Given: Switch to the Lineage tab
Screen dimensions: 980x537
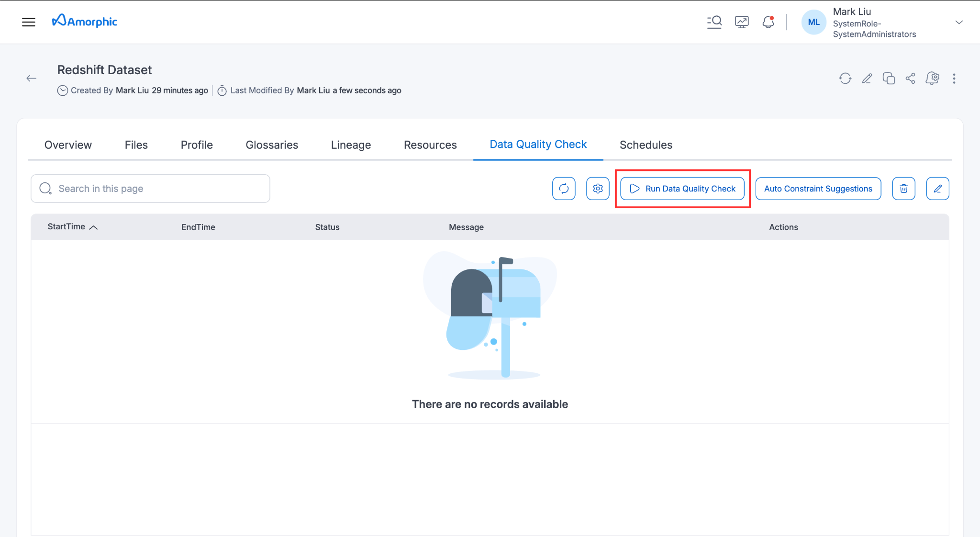Looking at the screenshot, I should (x=351, y=145).
